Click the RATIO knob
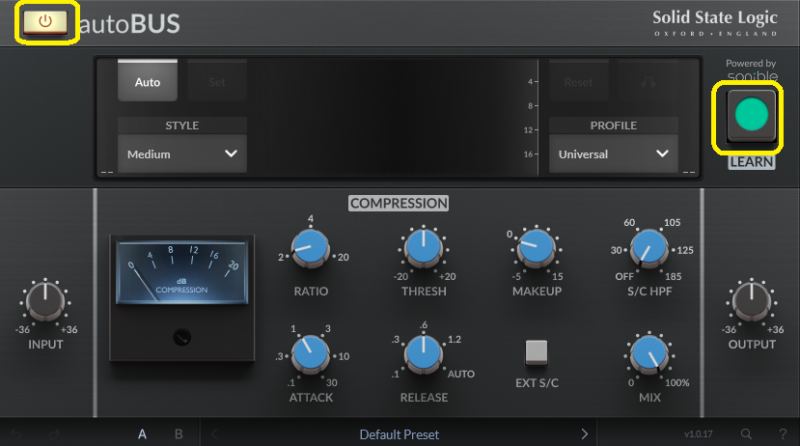 [x=310, y=245]
